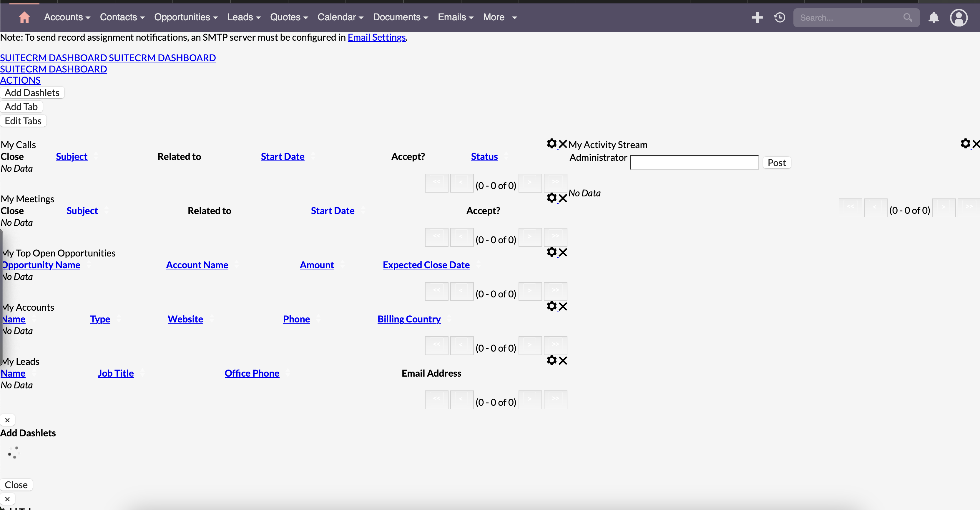
Task: Open My Top Open Opportunities settings gear
Action: (x=551, y=252)
